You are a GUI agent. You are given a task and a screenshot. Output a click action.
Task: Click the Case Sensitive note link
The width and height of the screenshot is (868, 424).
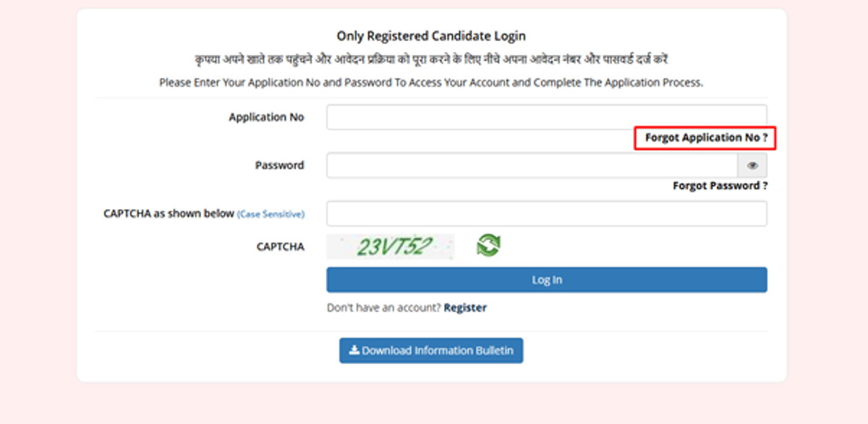(x=270, y=213)
